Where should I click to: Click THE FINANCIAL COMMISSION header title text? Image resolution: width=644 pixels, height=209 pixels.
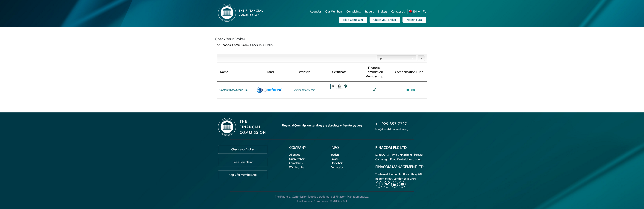(250, 13)
